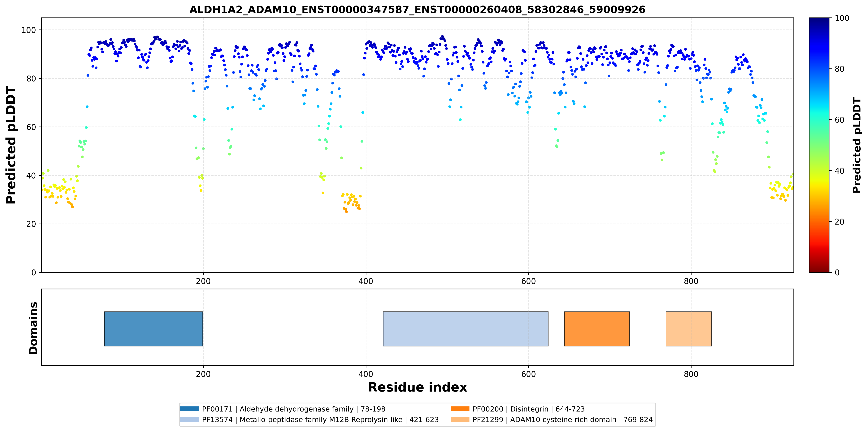Click the 'Domains' axis label

click(x=33, y=328)
